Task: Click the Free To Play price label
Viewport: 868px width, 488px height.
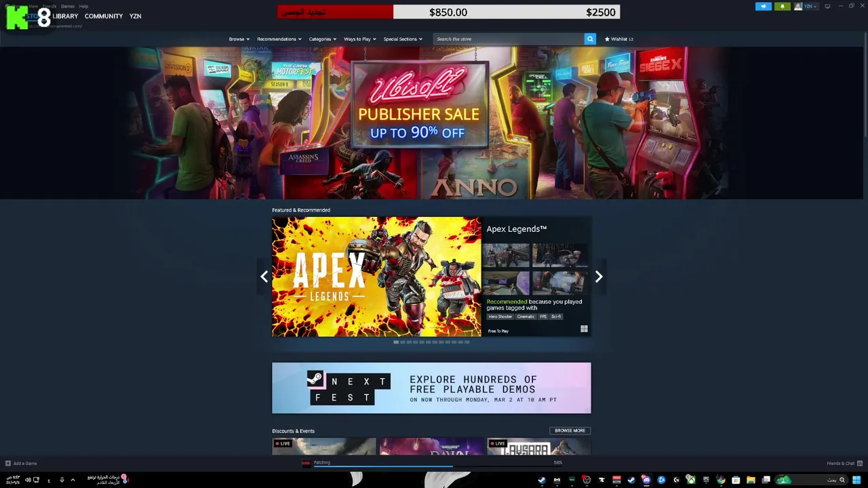Action: tap(498, 331)
